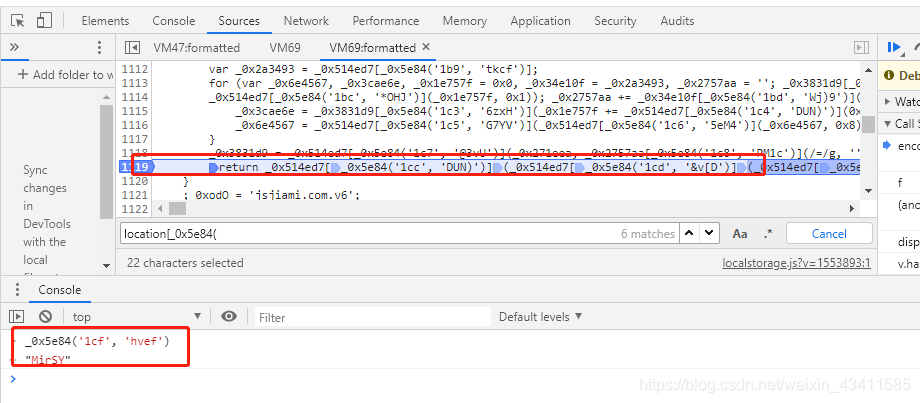The image size is (920, 403).
Task: Open the top context dropdown
Action: point(136,317)
